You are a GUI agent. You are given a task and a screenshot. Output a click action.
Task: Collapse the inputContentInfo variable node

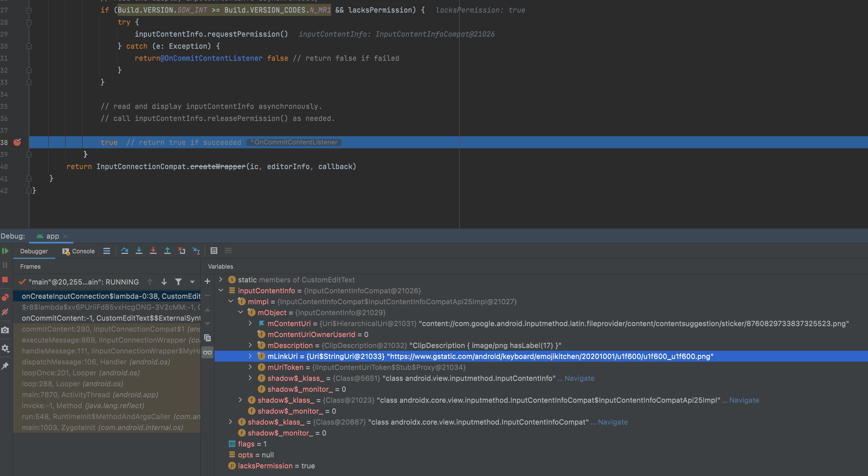[221, 290]
